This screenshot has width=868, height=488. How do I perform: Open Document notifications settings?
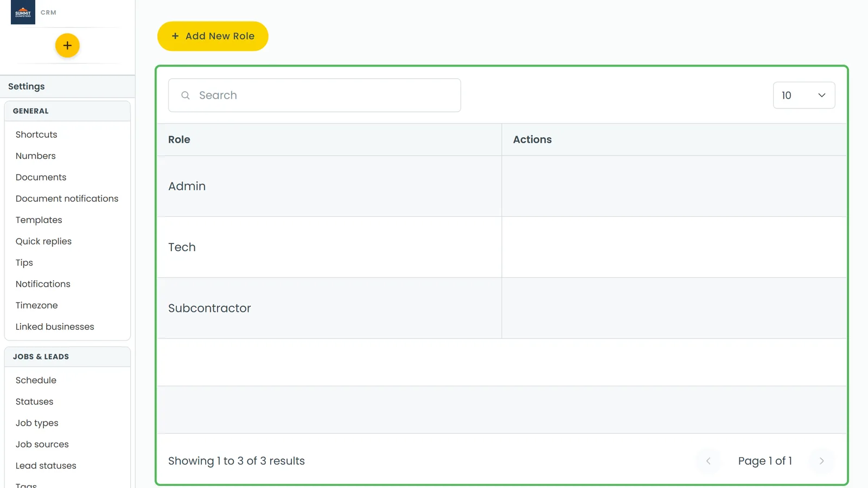point(67,198)
